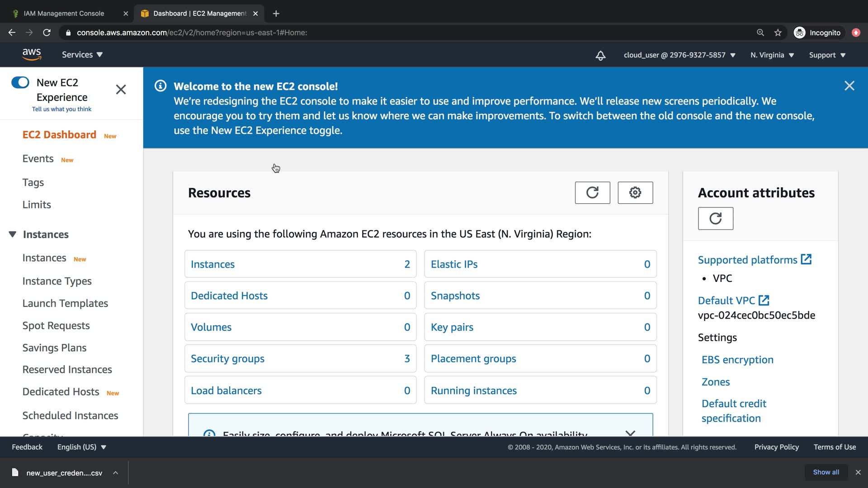
Task: Dismiss the welcome banner
Action: pyautogui.click(x=849, y=86)
